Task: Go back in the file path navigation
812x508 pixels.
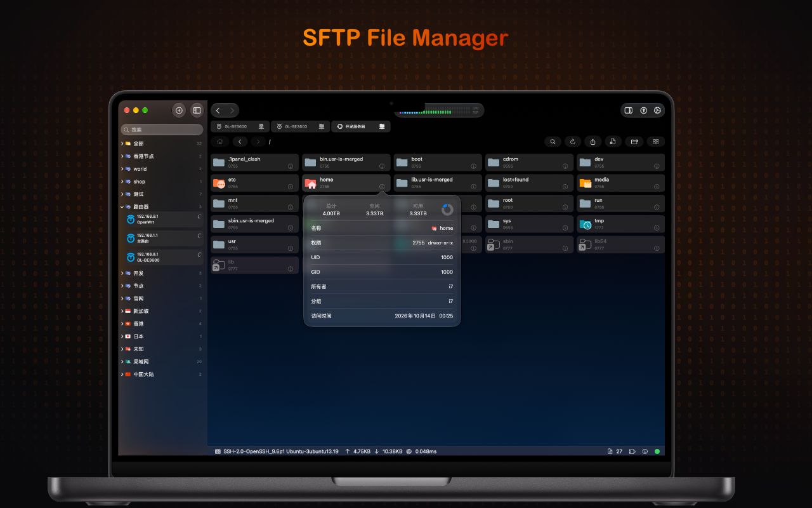Action: click(240, 142)
